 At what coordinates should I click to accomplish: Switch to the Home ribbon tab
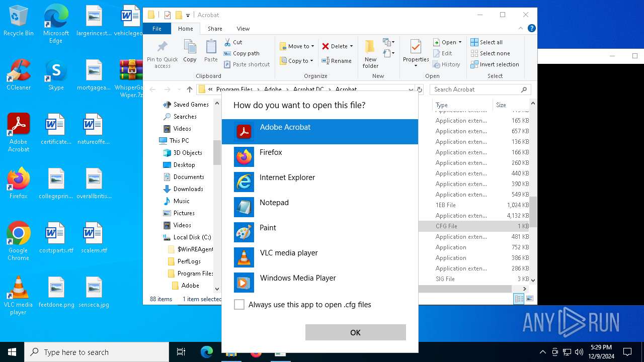point(186,29)
